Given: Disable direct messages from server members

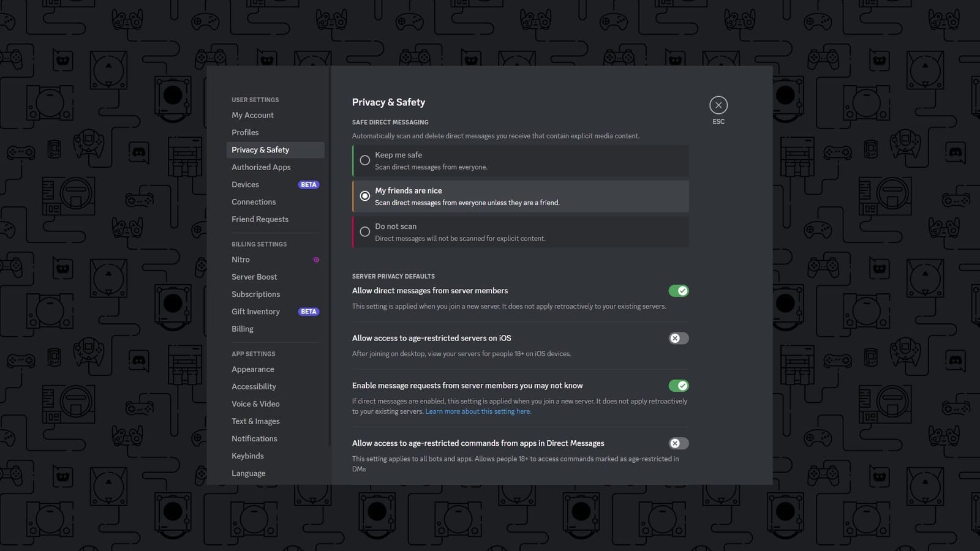Looking at the screenshot, I should coord(678,290).
